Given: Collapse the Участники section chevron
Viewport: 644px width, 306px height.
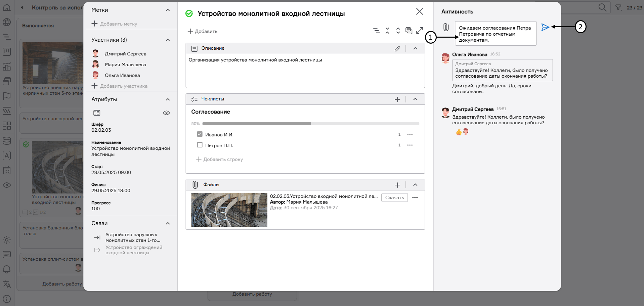Looking at the screenshot, I should pos(168,40).
